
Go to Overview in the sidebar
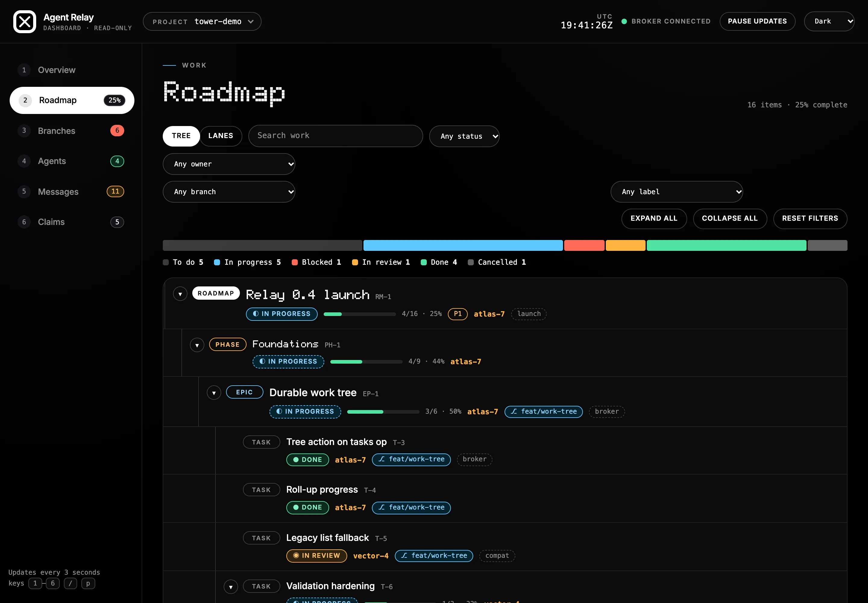(72, 70)
